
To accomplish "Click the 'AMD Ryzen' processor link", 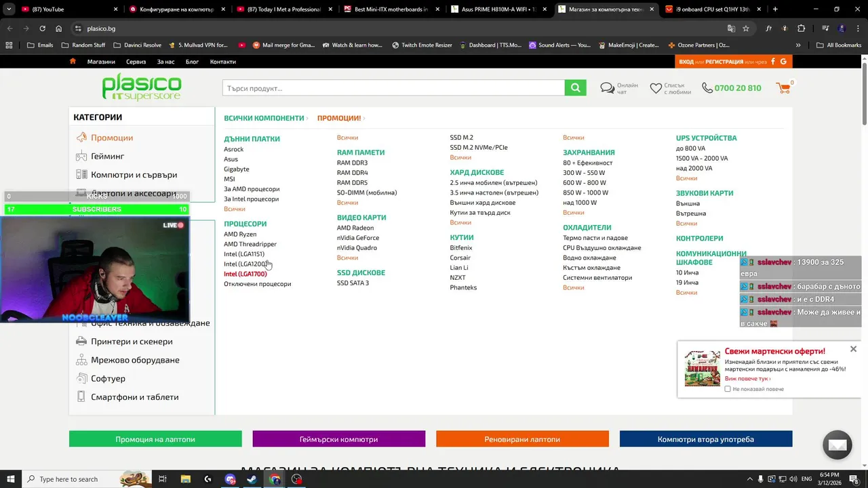I will point(240,234).
